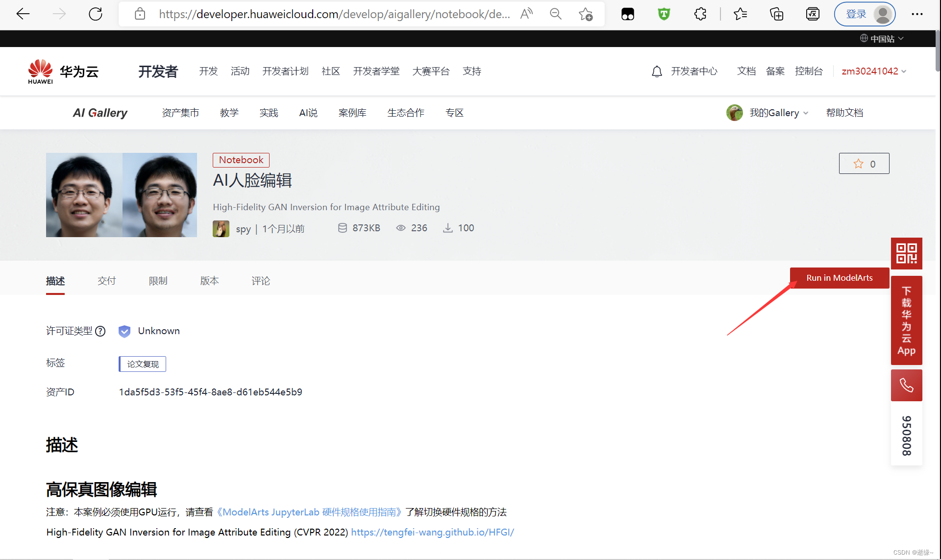Click the Run in ModelArts button
This screenshot has height=560, width=941.
pos(839,278)
